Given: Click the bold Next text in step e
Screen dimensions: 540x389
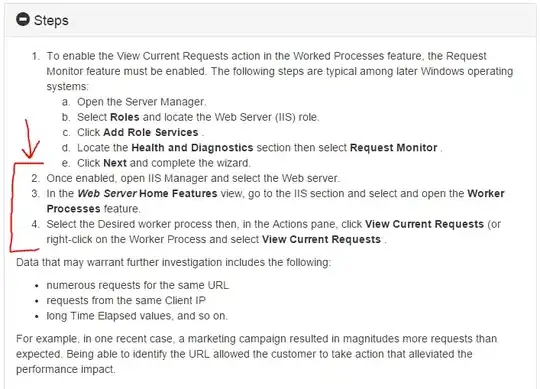Looking at the screenshot, I should (115, 163).
